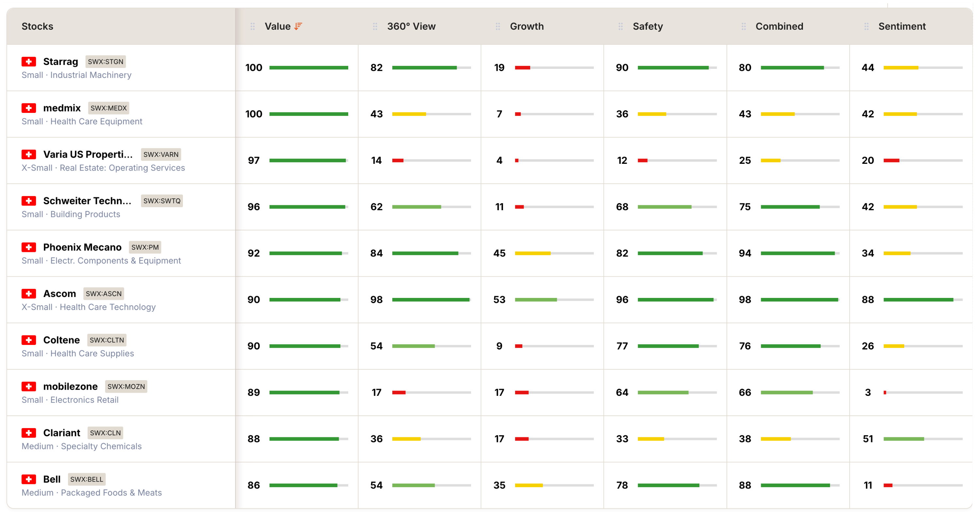
Task: Click the Swiss flag next to Bell
Action: pos(28,479)
